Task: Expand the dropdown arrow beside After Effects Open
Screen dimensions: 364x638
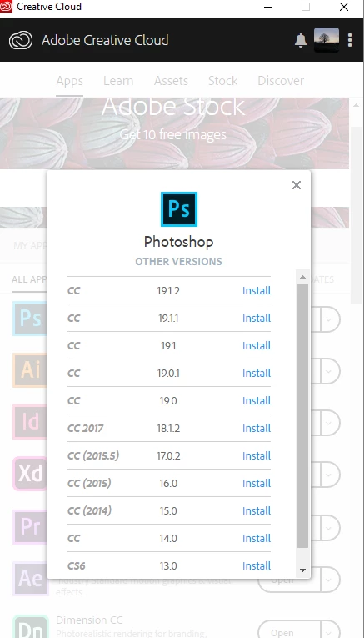Action: pos(330,580)
